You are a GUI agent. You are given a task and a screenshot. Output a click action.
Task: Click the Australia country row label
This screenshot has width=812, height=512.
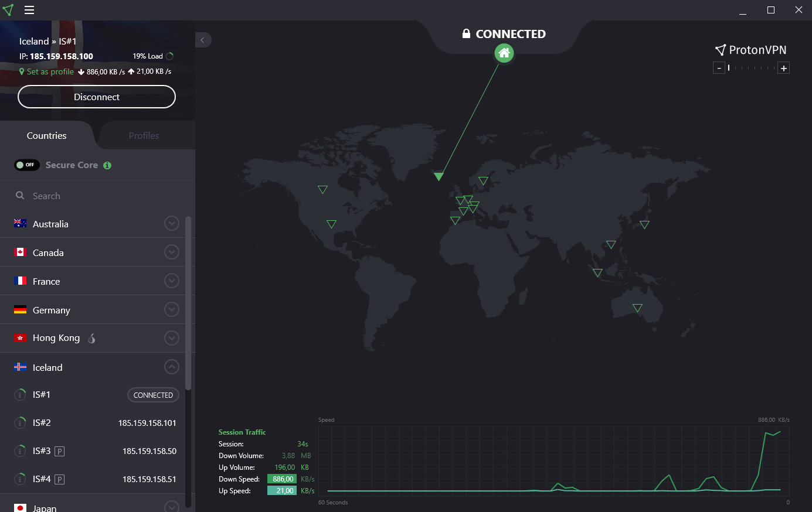(50, 224)
